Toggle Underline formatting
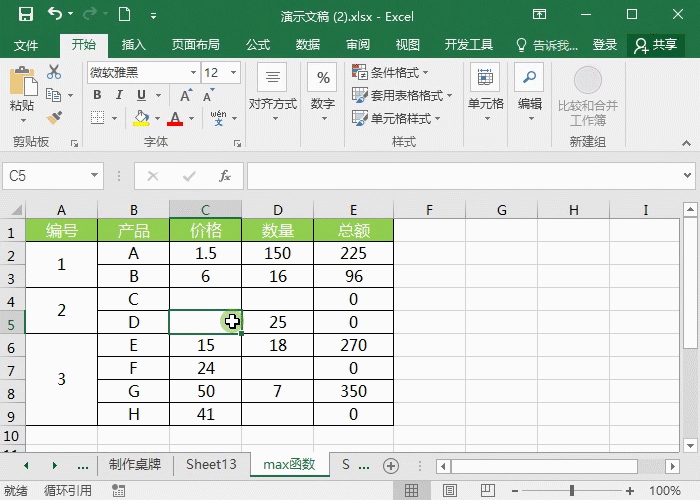700x500 pixels. point(138,95)
